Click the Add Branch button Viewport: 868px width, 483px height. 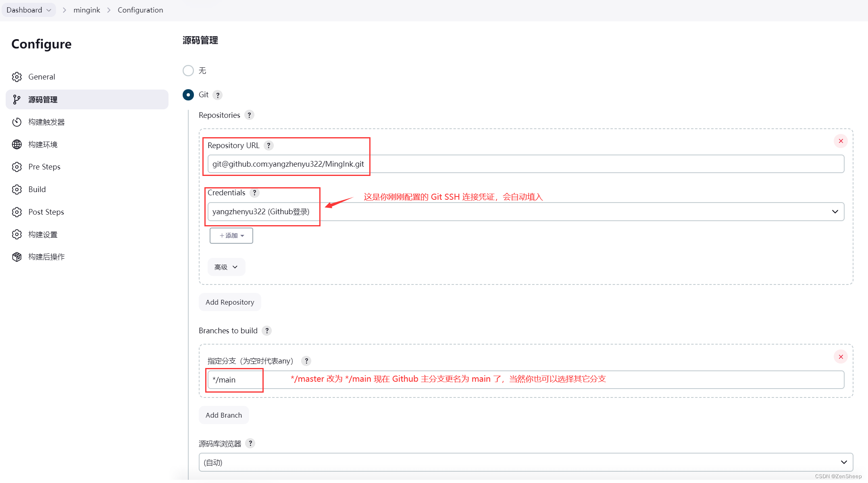pos(224,415)
